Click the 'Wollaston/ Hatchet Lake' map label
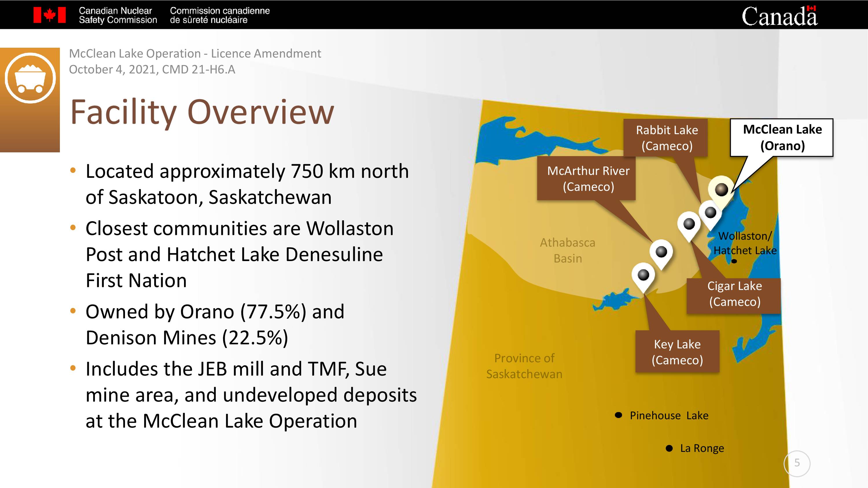 tap(745, 243)
